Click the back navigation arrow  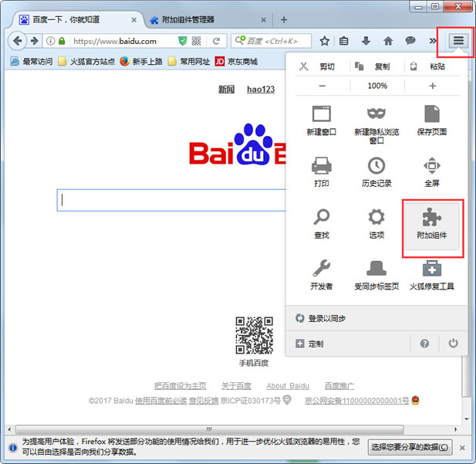tap(18, 41)
